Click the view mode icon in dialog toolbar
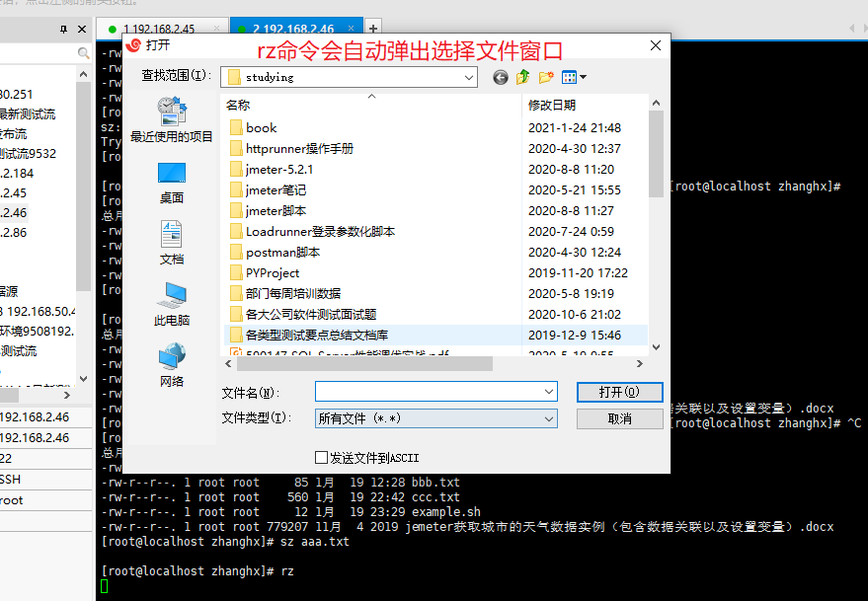This screenshot has width=868, height=601. point(570,77)
